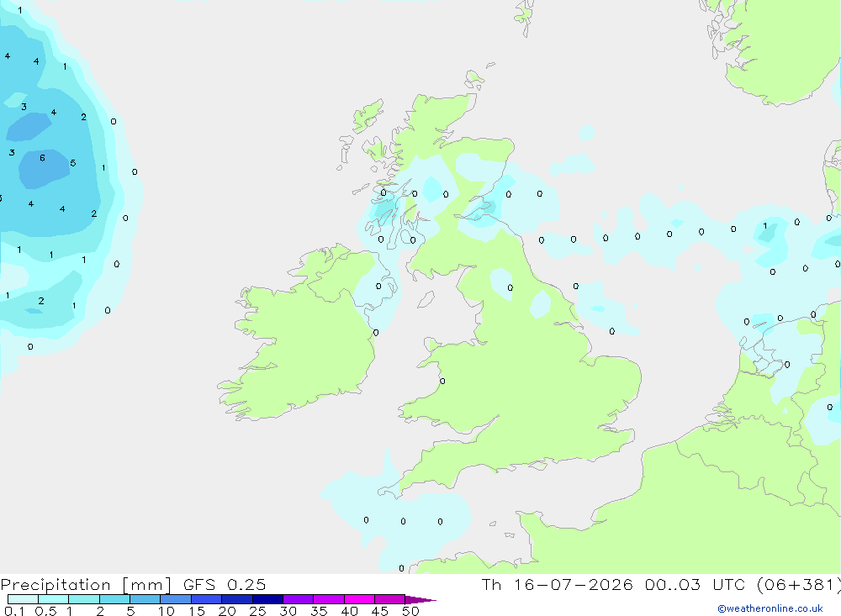The height and width of the screenshot is (616, 841).
Task: Click the 0.1–0.5 mm legend color swatch
Action: 23,599
